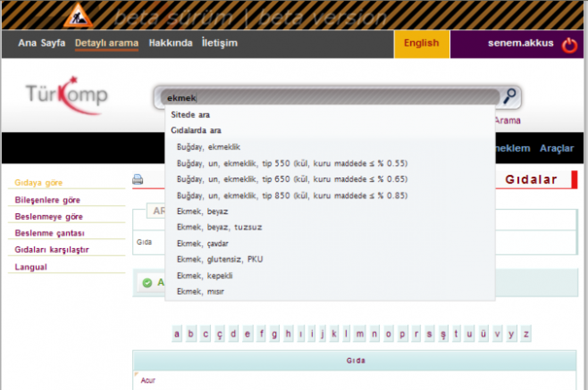Switch language with the English button
Screen dimensions: 588x390
tap(422, 44)
